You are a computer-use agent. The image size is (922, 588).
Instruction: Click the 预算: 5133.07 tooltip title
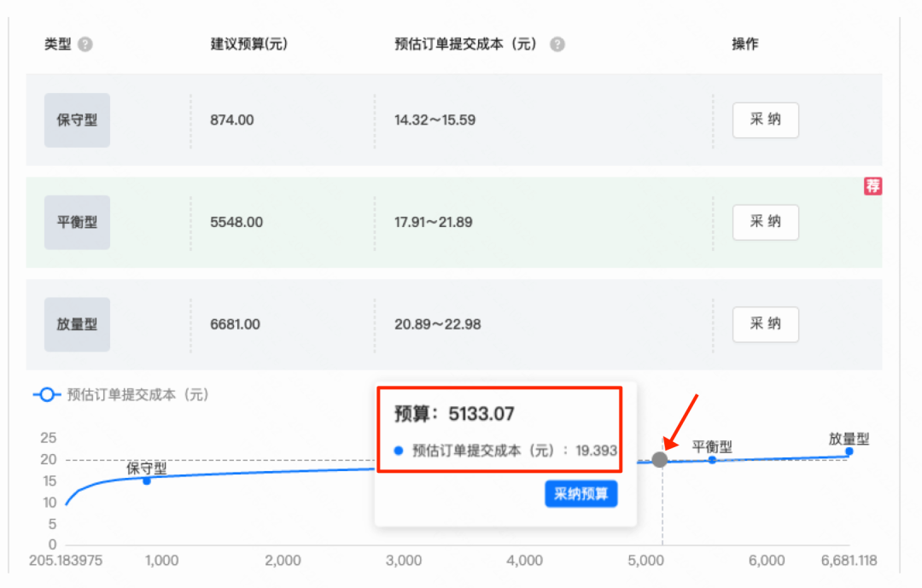pos(454,414)
